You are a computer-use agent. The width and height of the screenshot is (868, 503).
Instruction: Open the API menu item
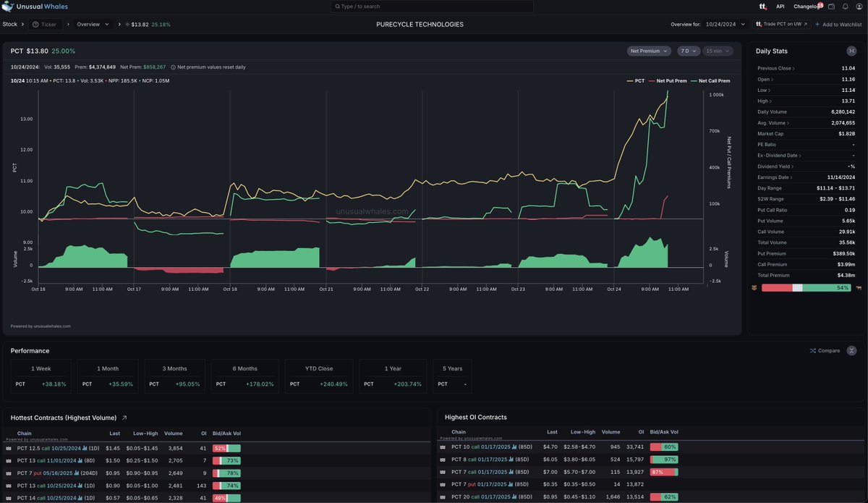[780, 7]
